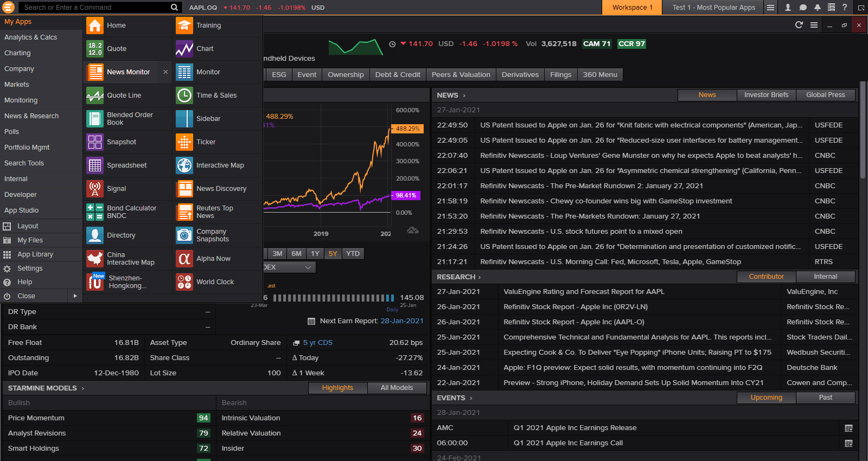Image resolution: width=868 pixels, height=461 pixels.
Task: Launch the Snapshot app icon
Action: tap(95, 142)
